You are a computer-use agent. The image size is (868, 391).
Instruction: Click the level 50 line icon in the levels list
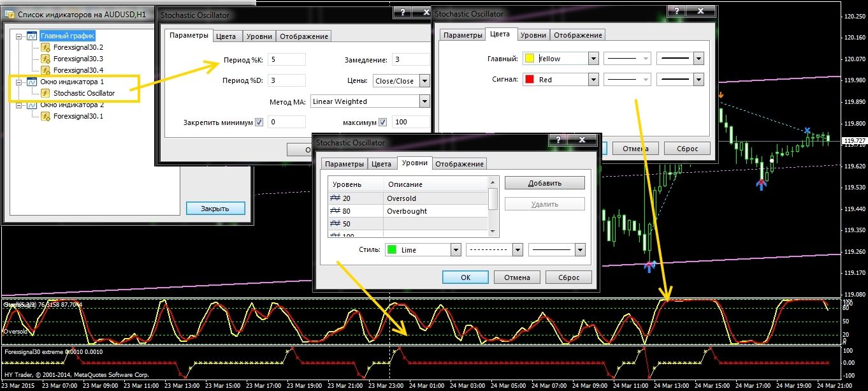pyautogui.click(x=335, y=224)
